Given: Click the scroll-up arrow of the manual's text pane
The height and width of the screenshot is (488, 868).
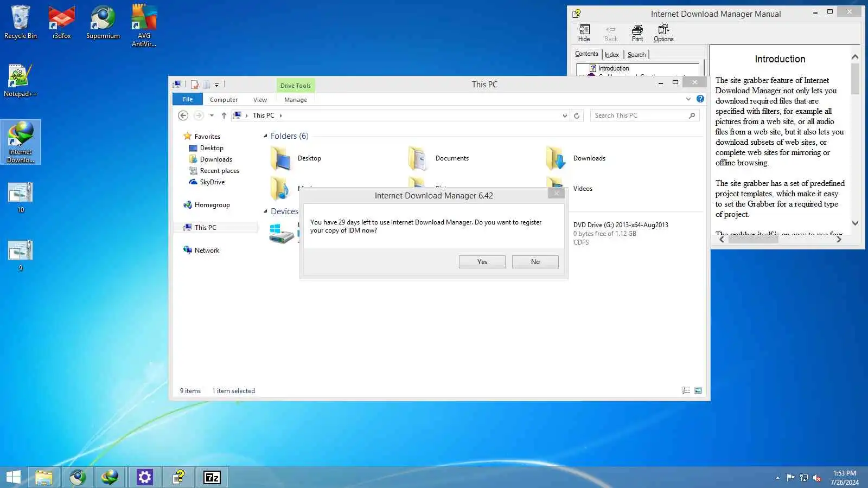Looking at the screenshot, I should pyautogui.click(x=855, y=57).
